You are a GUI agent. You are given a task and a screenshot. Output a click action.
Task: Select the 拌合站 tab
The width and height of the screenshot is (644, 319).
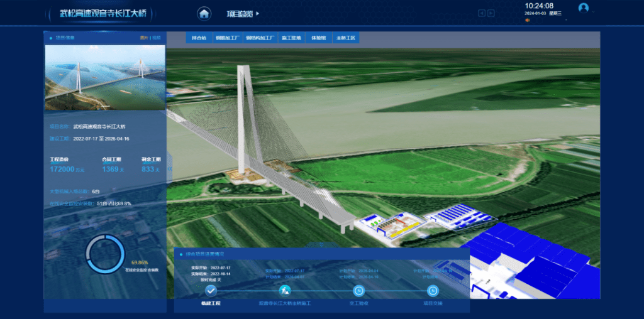point(199,38)
